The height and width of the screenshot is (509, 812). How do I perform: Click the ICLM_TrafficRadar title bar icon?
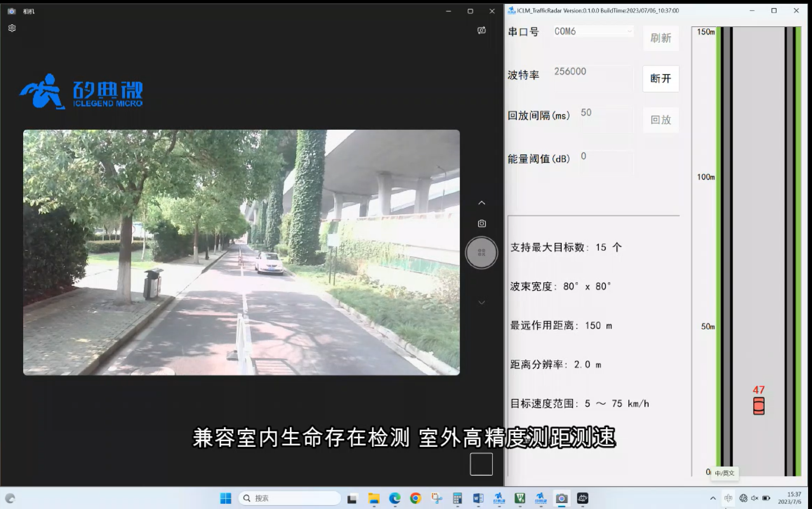[512, 11]
